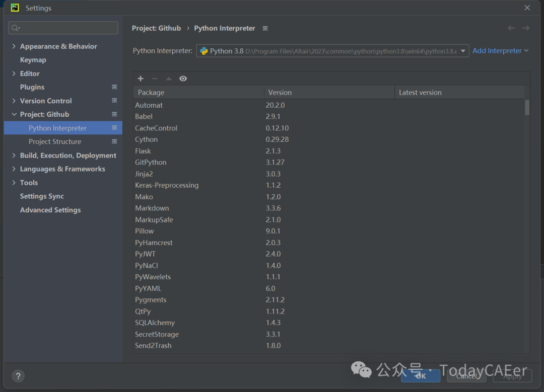Click the marker icon on Python Interpreter row

114,128
